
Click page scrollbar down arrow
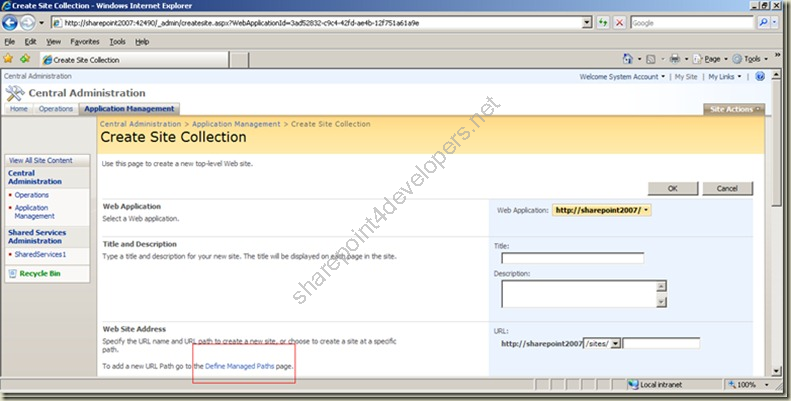click(x=776, y=371)
